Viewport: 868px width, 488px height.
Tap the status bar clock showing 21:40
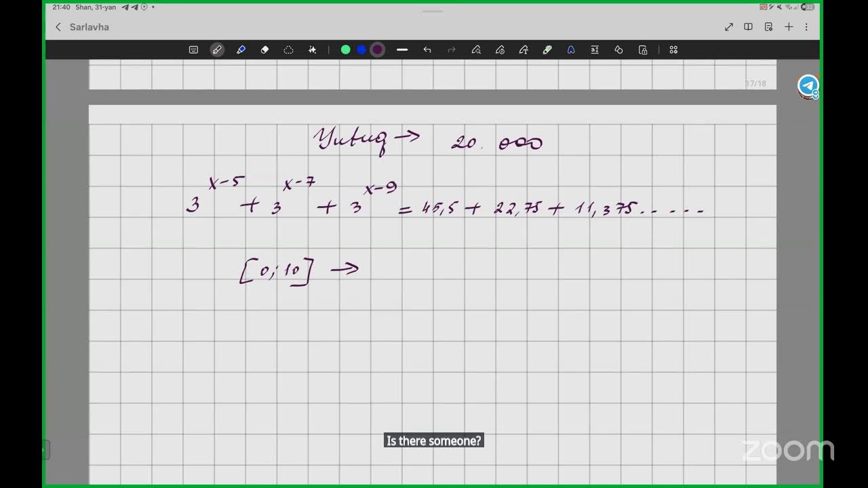pos(62,7)
